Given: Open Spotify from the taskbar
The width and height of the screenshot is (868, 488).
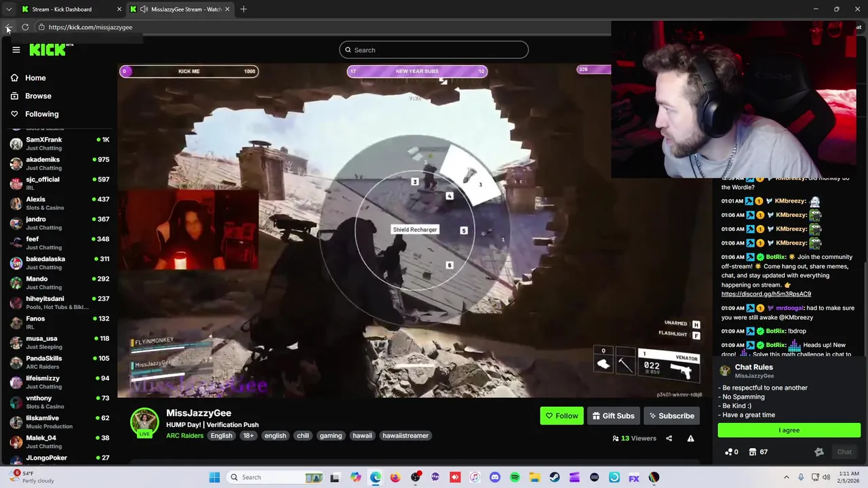Looking at the screenshot, I should [515, 477].
